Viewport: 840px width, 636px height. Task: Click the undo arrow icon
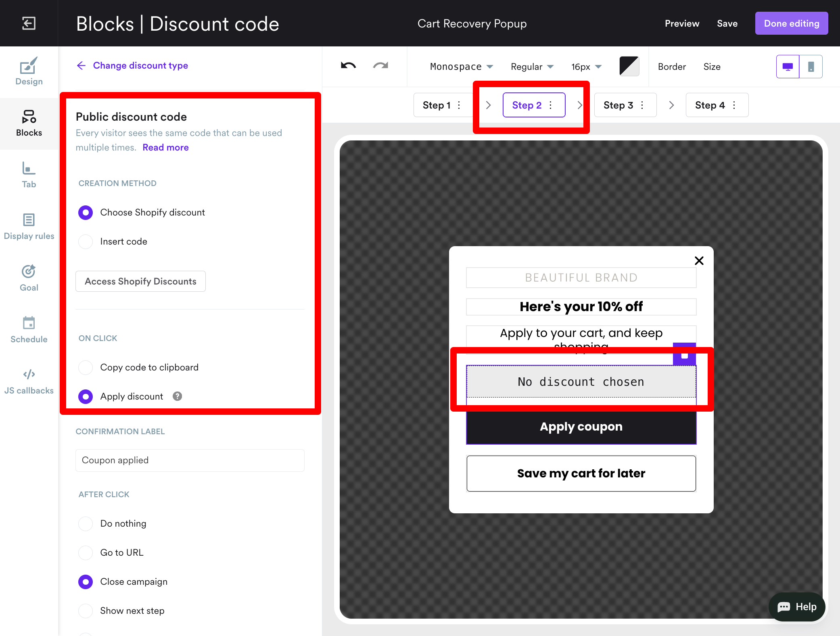coord(348,66)
